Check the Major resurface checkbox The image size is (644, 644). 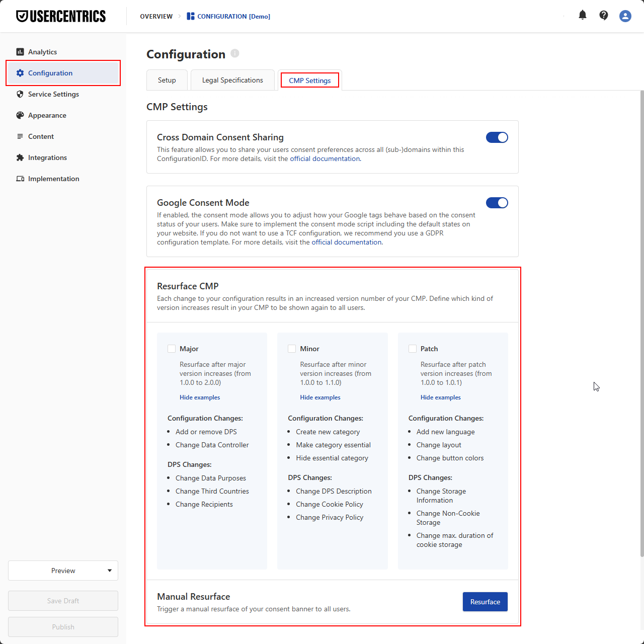[172, 349]
